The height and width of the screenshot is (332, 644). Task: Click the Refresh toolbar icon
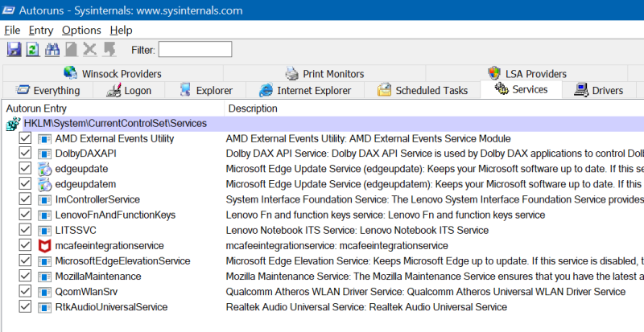33,50
